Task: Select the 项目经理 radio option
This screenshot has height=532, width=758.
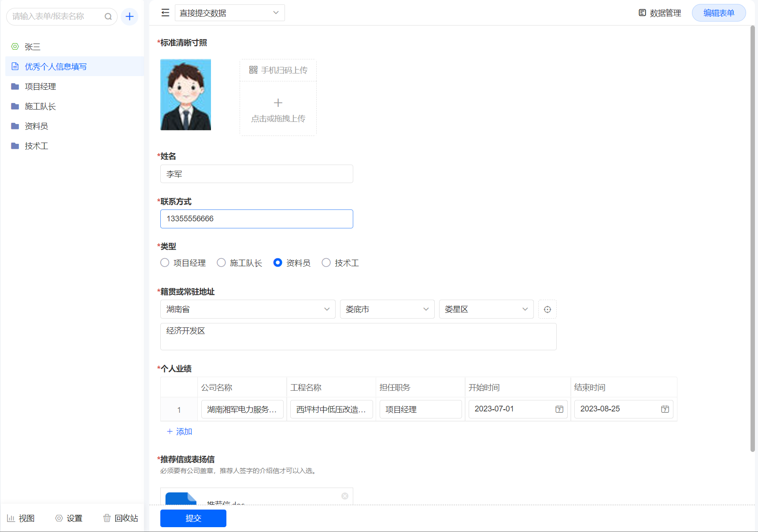Action: pos(165,263)
